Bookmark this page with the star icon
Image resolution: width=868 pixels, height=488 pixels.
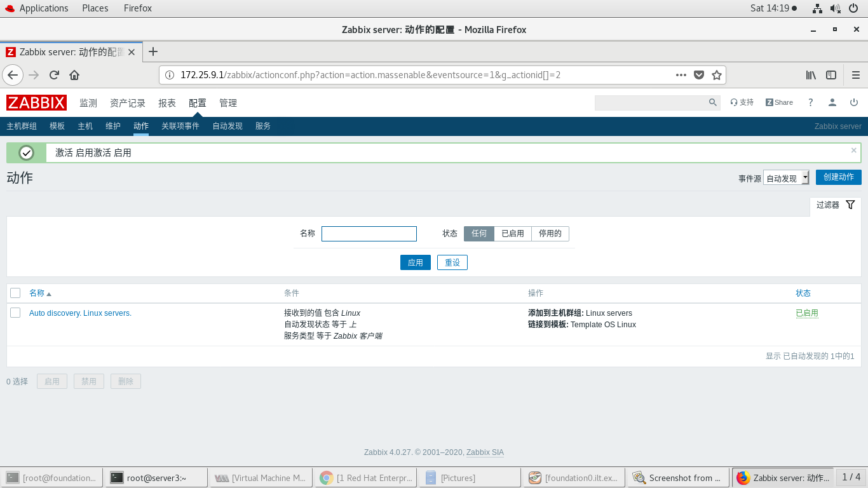pos(717,74)
